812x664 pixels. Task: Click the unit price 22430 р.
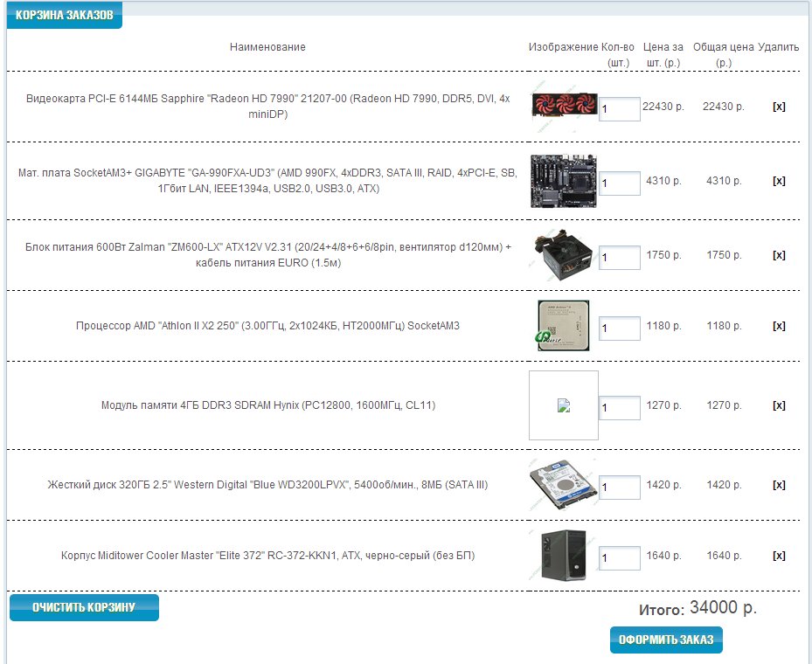point(663,107)
